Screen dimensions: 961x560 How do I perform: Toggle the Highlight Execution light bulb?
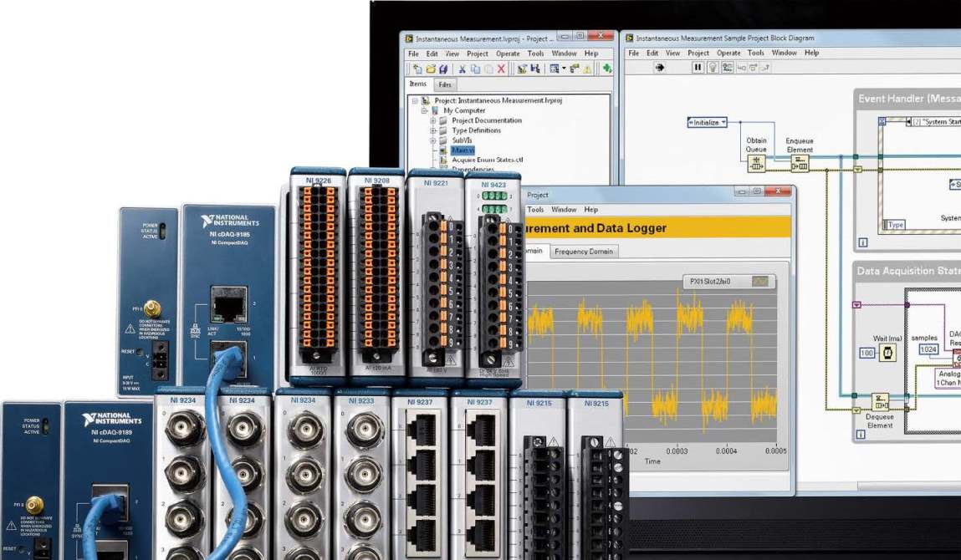pyautogui.click(x=713, y=68)
